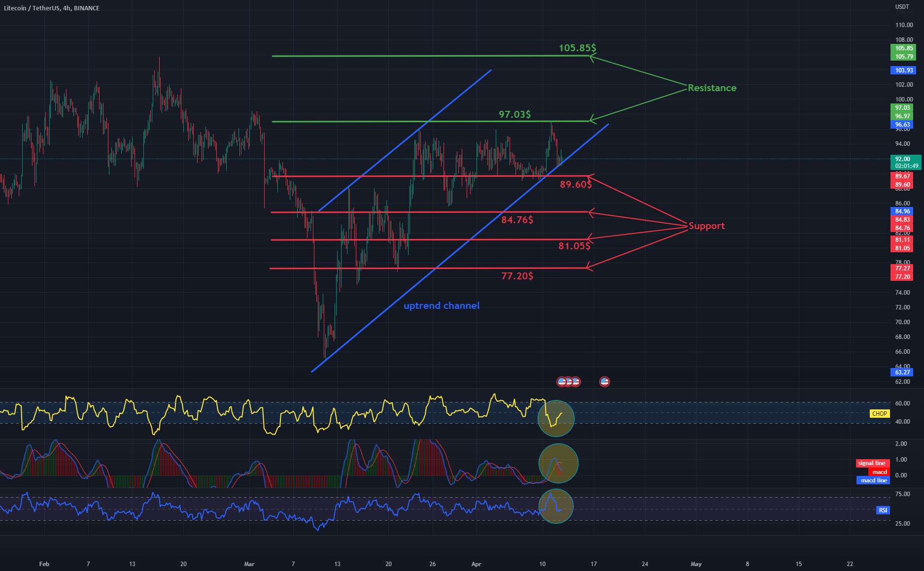Click the 75.00 level on the RSI scale
This screenshot has height=571, width=924.
[903, 494]
